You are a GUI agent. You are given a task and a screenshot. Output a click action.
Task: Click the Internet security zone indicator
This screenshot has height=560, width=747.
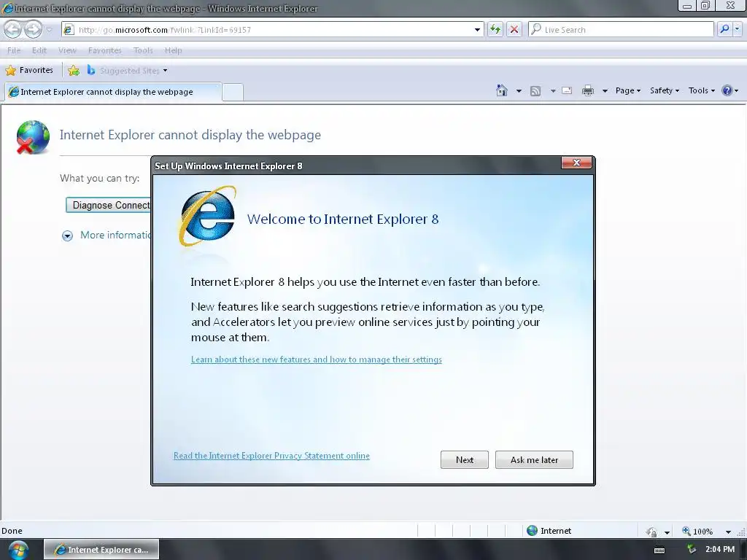coord(549,531)
